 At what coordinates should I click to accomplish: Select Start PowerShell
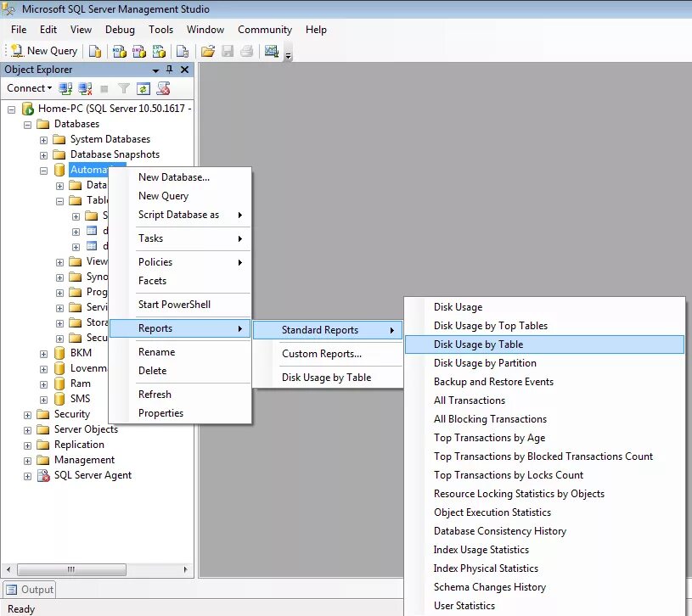point(181,305)
